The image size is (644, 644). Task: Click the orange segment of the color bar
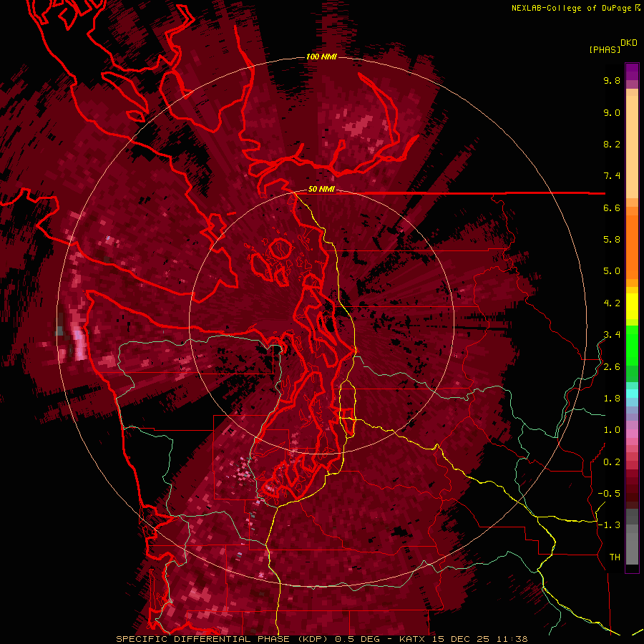[632, 246]
